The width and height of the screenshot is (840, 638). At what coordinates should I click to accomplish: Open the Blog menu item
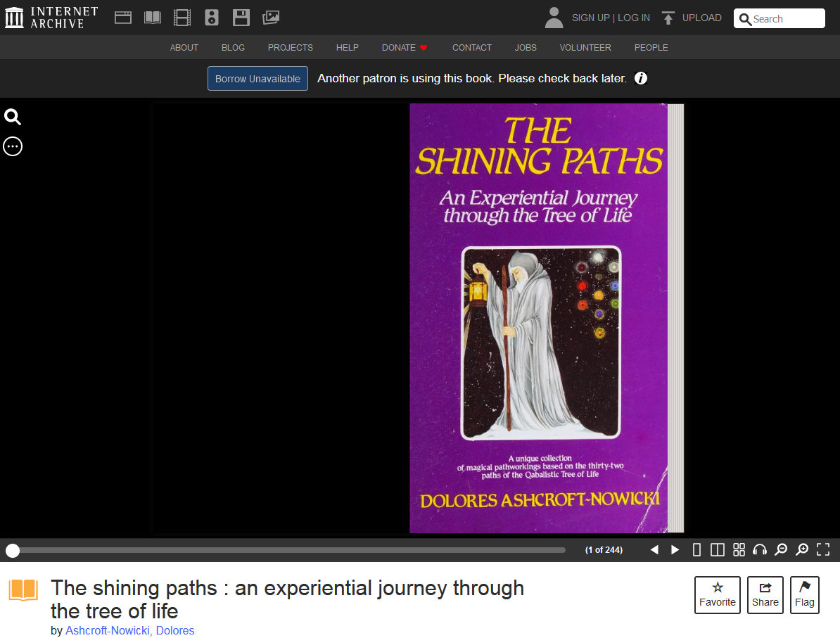pyautogui.click(x=233, y=48)
